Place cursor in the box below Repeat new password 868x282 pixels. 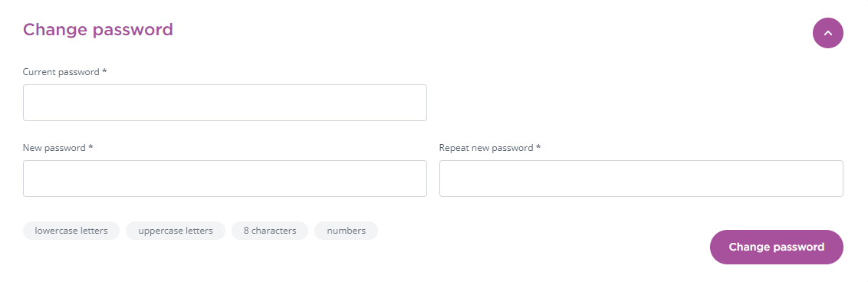(641, 179)
